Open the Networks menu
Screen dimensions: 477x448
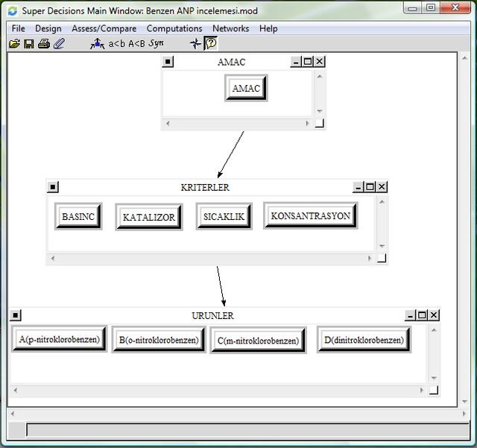(x=230, y=28)
